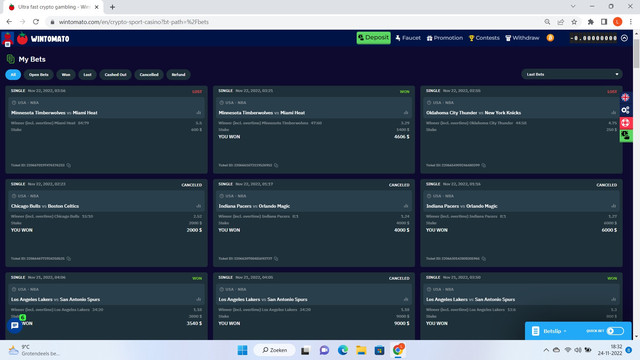640x360 pixels.
Task: Click the page vertical scrollbar
Action: click(x=636, y=184)
